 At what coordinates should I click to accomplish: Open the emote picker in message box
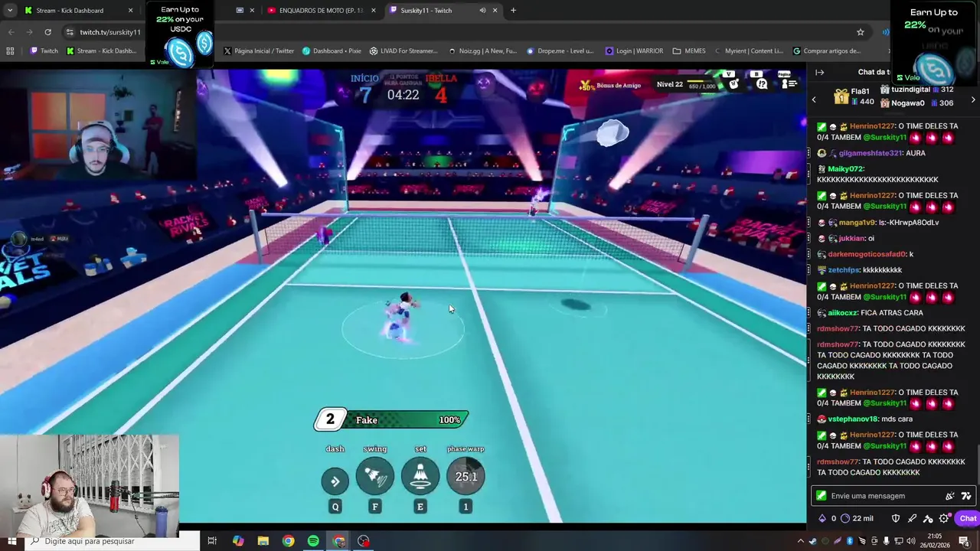coord(950,496)
